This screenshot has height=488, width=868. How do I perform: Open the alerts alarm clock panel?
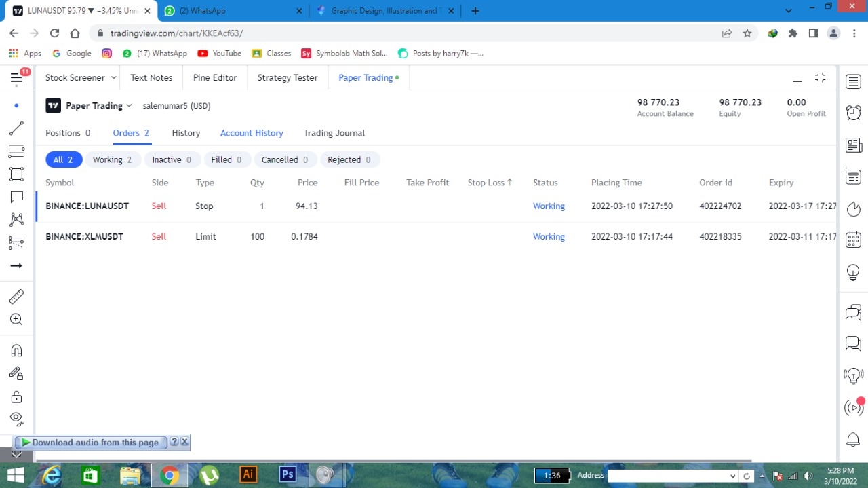(853, 113)
